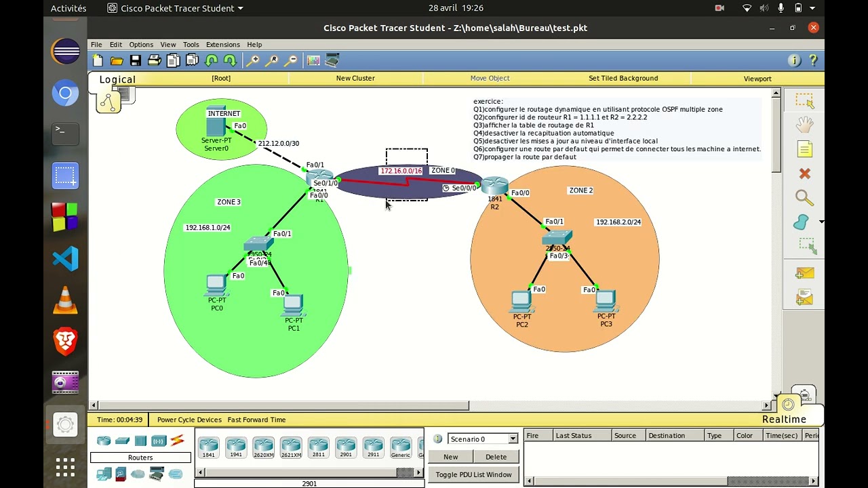Switch to the Logical workspace tab
Viewport: 868px width, 488px height.
117,79
